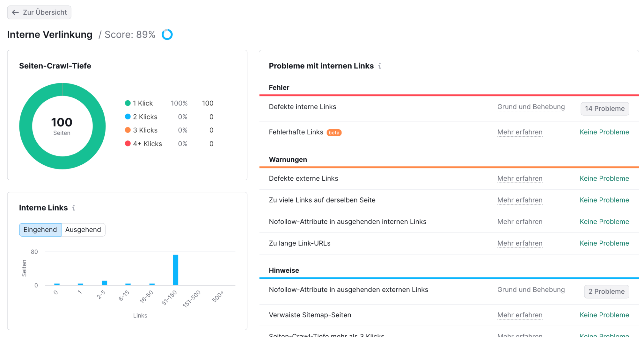Click the 6-15 bar in chart

(x=128, y=284)
